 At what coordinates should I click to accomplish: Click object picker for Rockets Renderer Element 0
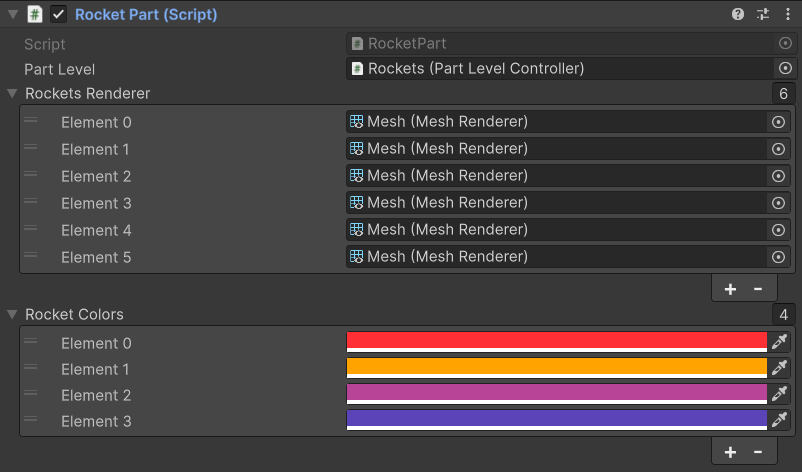pyautogui.click(x=778, y=122)
